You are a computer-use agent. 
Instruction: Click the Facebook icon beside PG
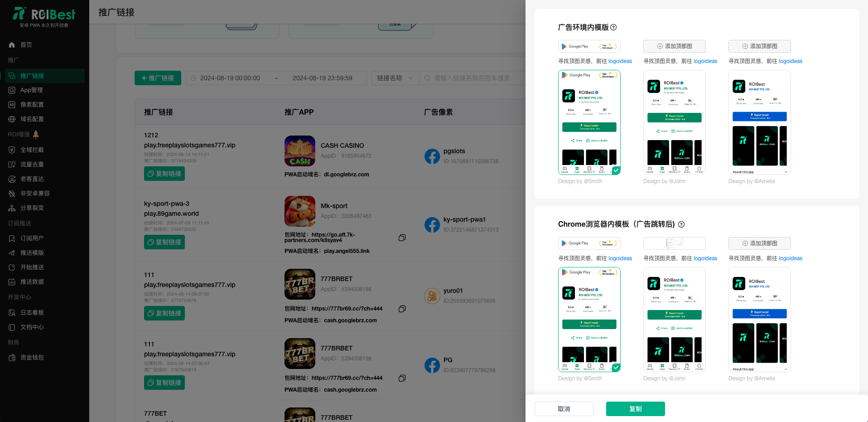click(x=432, y=365)
